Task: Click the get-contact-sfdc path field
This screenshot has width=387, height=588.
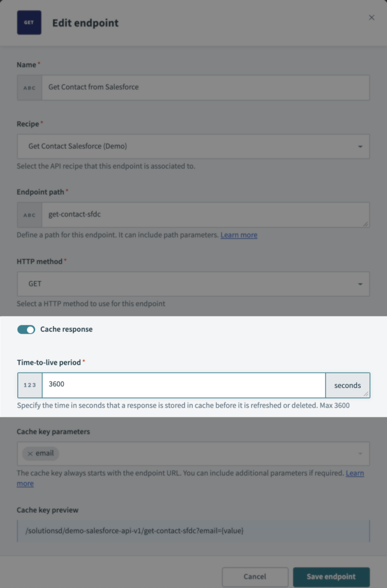Action: pos(201,214)
